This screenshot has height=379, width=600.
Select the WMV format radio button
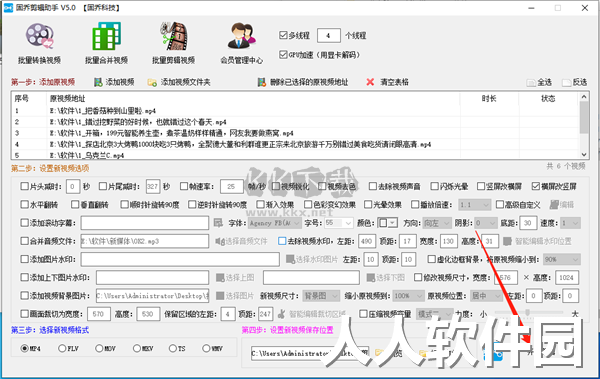click(x=206, y=348)
